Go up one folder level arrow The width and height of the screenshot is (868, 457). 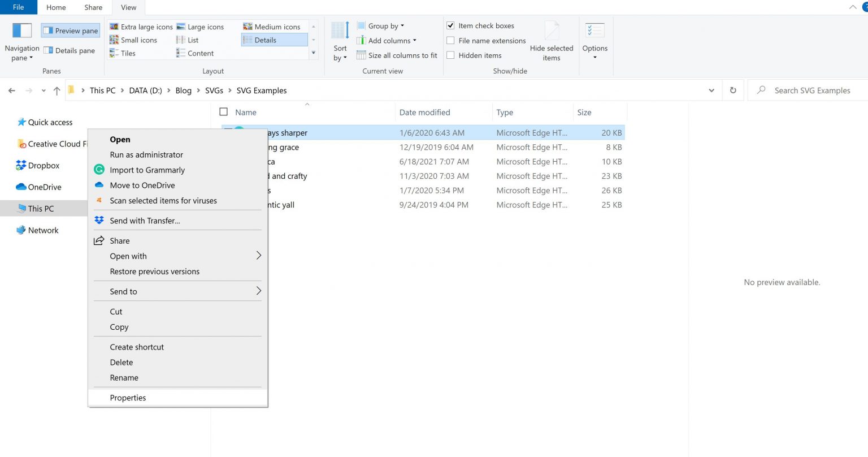[x=57, y=90]
